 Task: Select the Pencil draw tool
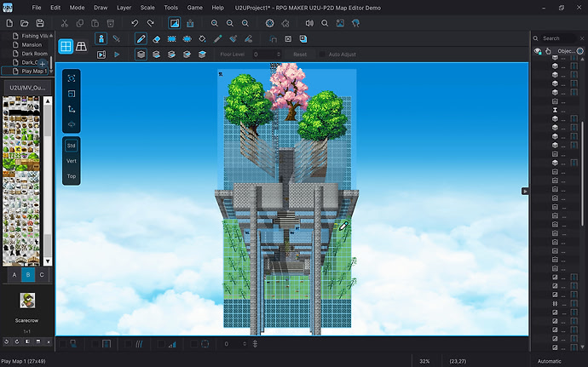tap(141, 38)
